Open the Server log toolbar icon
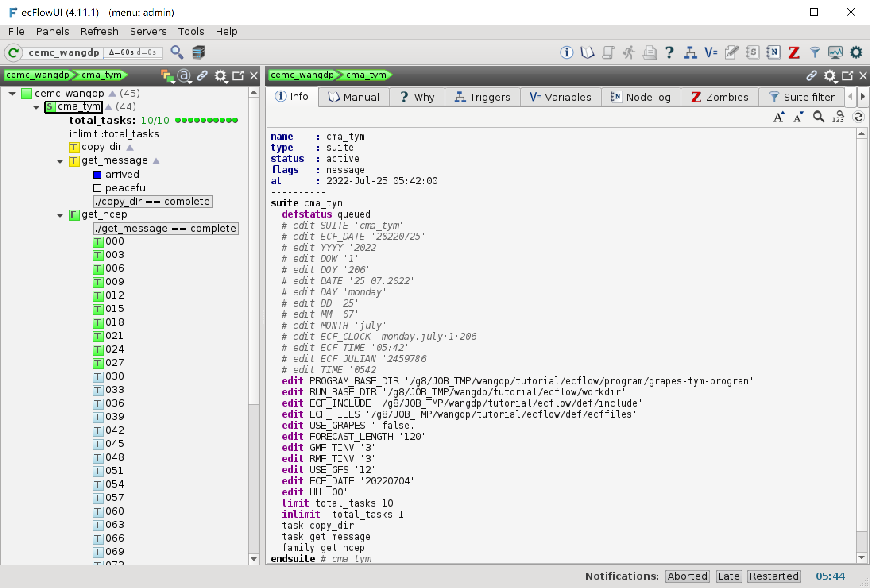The height and width of the screenshot is (588, 870). coord(752,52)
